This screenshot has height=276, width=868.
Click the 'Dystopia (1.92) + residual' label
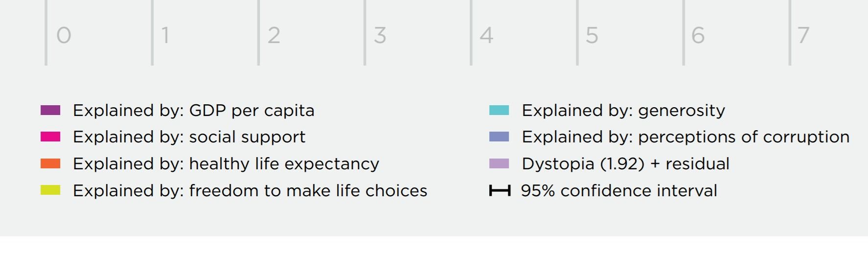point(625,164)
